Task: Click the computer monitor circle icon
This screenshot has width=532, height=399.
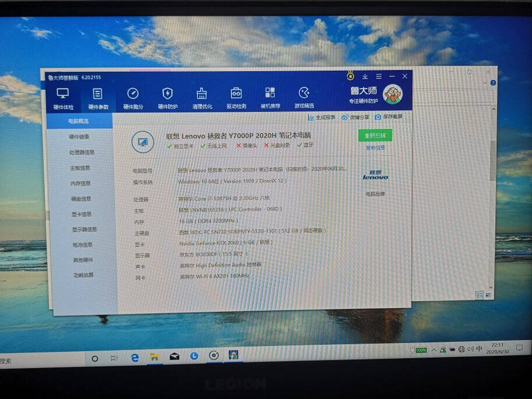Action: (143, 142)
